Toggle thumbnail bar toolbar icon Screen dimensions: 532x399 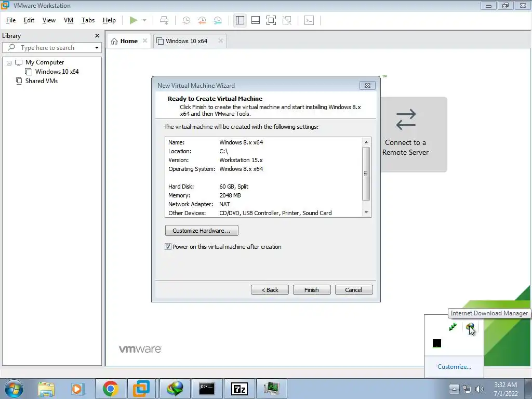[256, 20]
